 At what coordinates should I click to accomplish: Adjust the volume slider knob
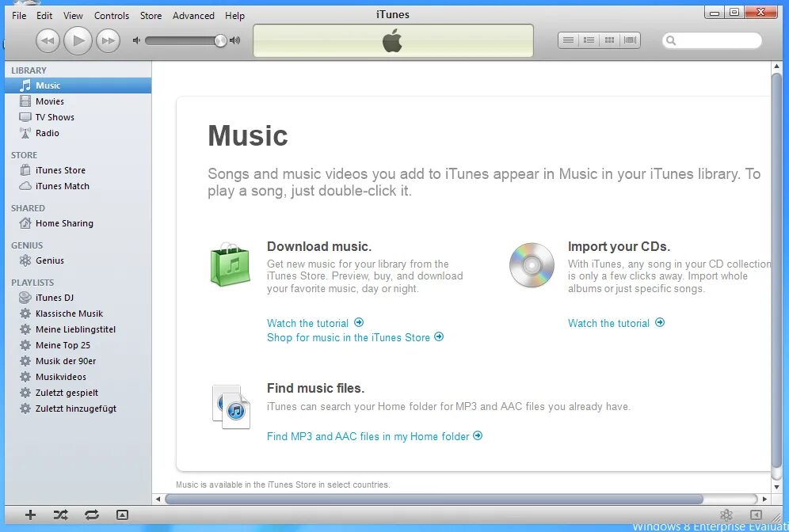click(x=220, y=40)
